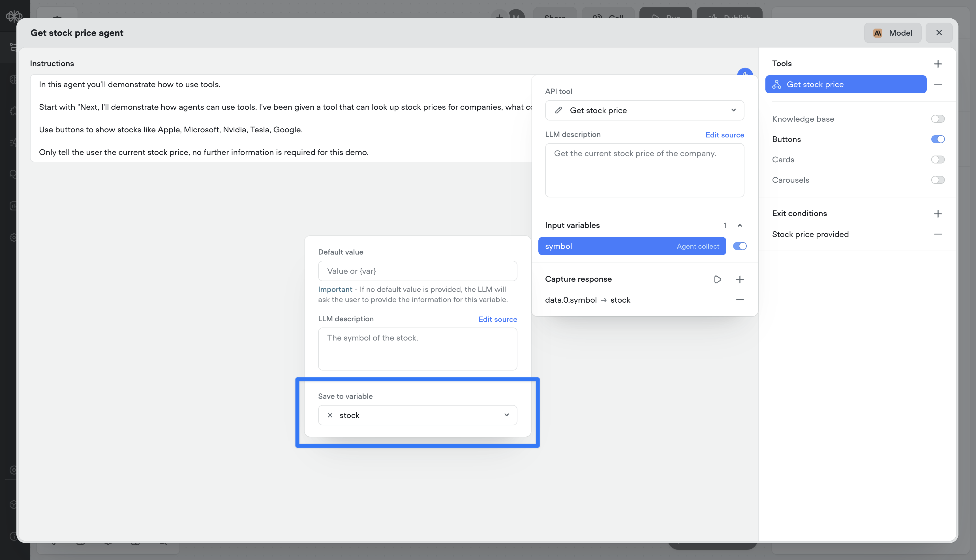Open the analytics icon in the sidebar
The height and width of the screenshot is (560, 976).
tap(14, 206)
